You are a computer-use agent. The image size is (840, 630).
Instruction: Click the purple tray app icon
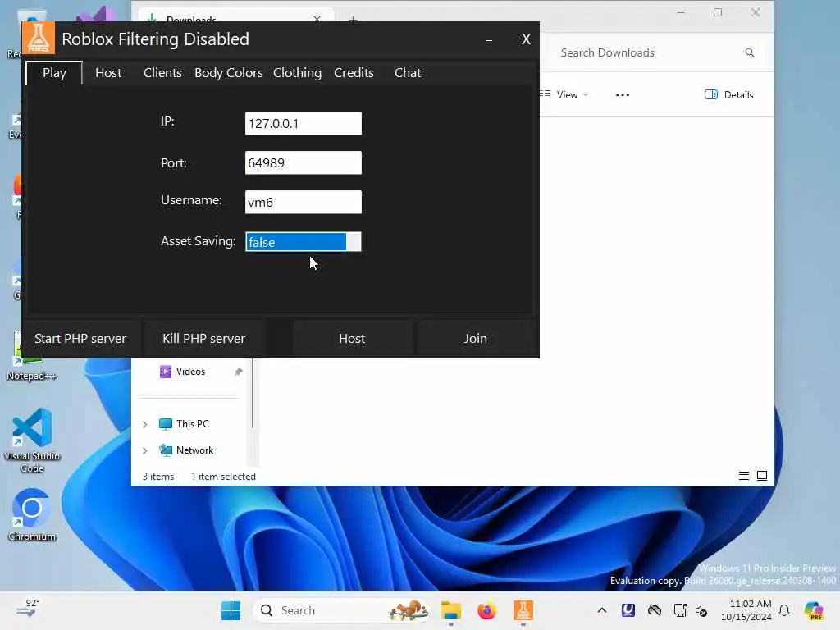pyautogui.click(x=628, y=609)
